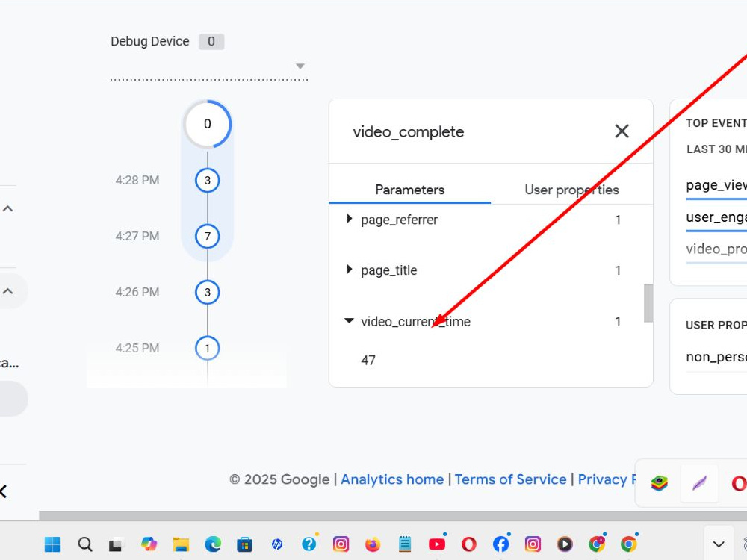
Task: Launch Copilot from the taskbar
Action: coord(149,544)
